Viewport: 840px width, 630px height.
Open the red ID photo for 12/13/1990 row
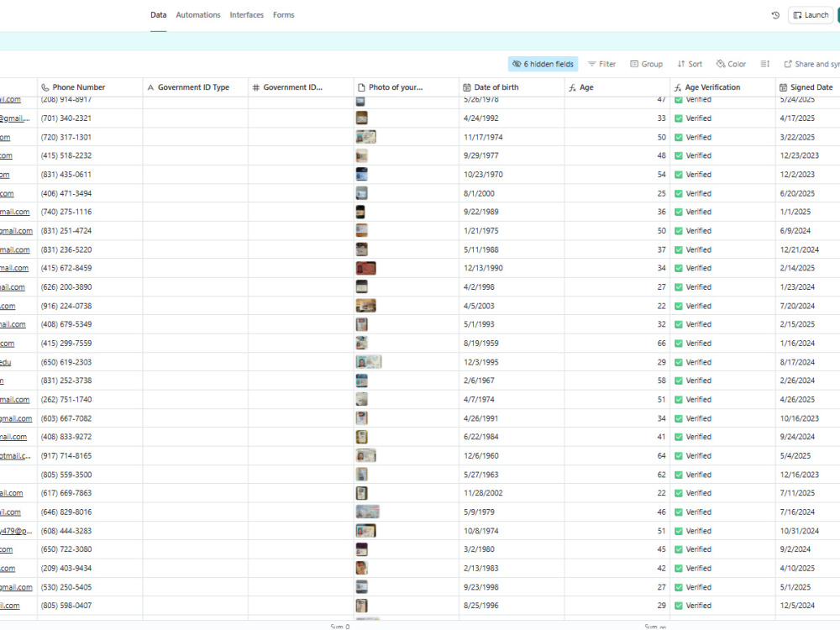tap(366, 268)
